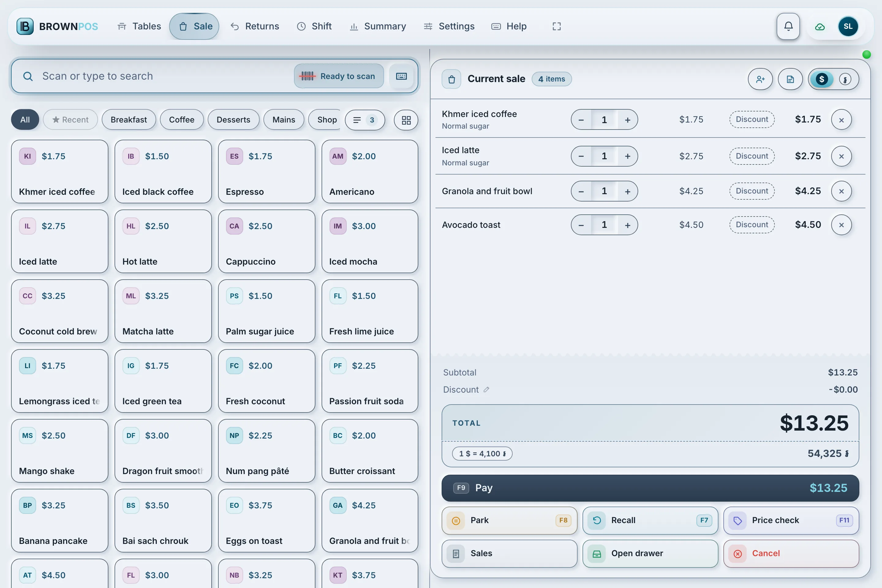View the Summary tab

pyautogui.click(x=378, y=26)
